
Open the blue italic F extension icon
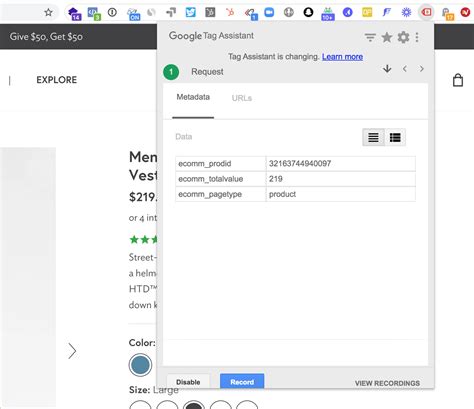[387, 13]
